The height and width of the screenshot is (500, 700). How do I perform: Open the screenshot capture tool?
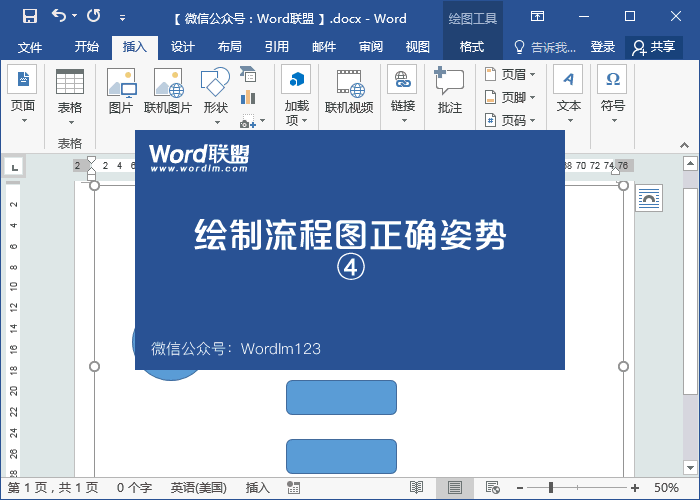[252, 121]
